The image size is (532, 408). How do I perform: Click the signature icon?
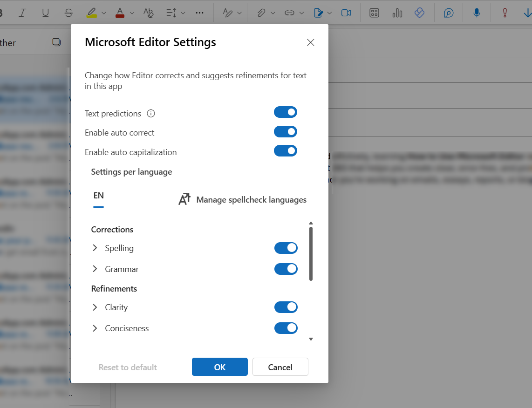(x=318, y=13)
